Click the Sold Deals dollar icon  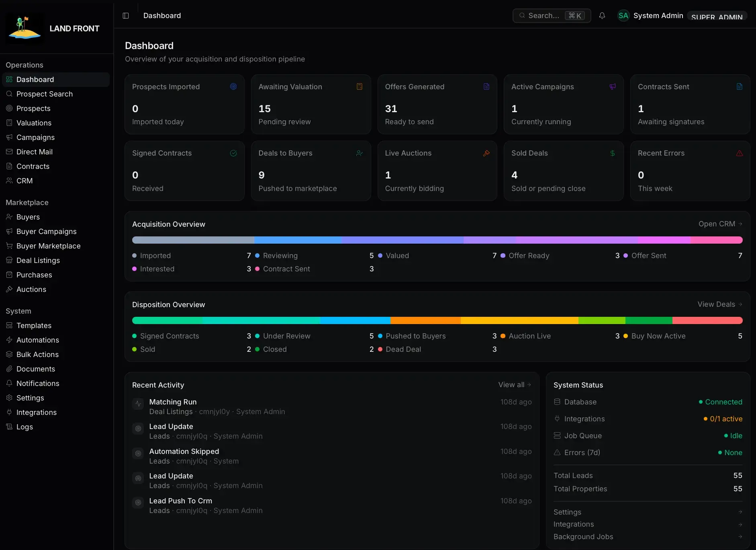click(613, 153)
